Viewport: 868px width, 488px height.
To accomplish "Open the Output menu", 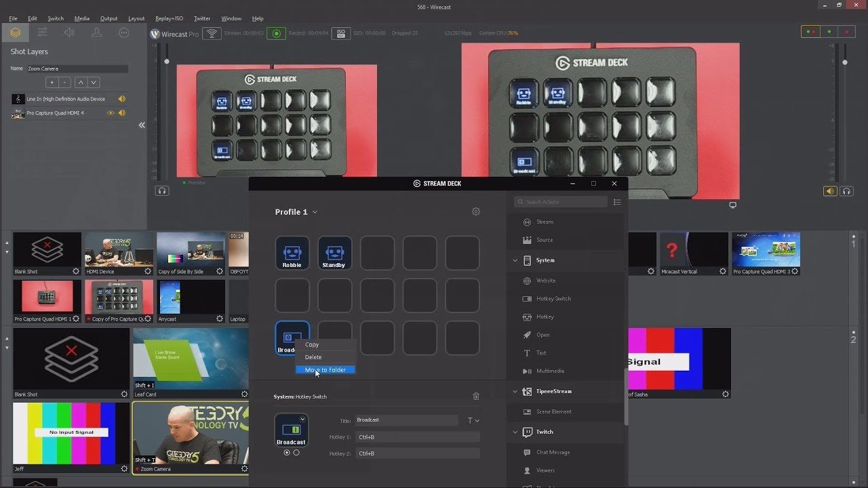I will click(108, 18).
